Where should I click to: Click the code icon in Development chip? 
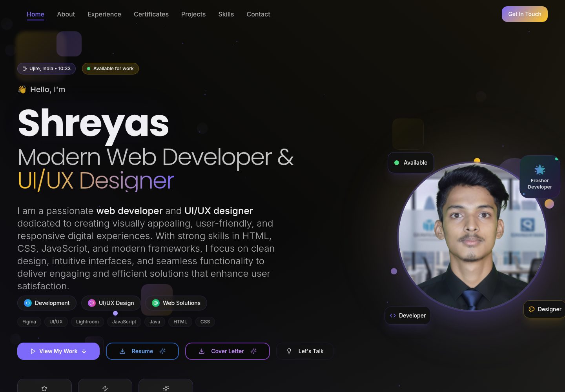(28, 303)
